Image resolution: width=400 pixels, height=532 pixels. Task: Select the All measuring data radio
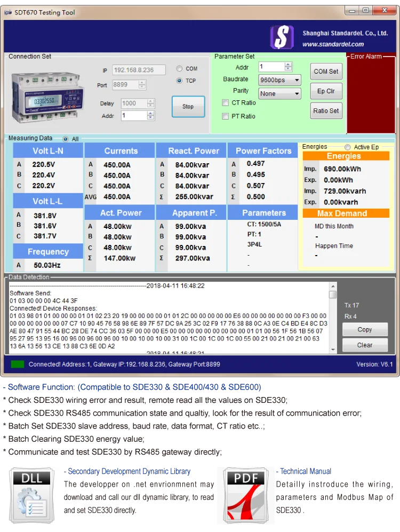(x=66, y=139)
